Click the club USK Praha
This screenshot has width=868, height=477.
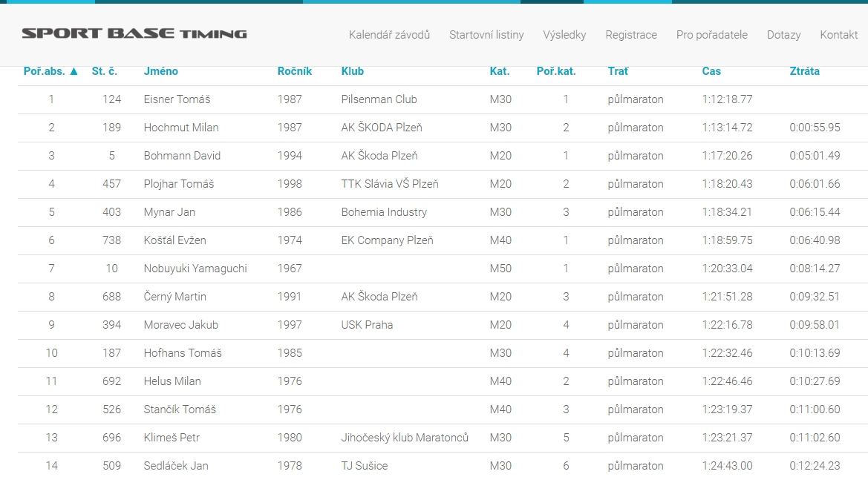coord(367,326)
